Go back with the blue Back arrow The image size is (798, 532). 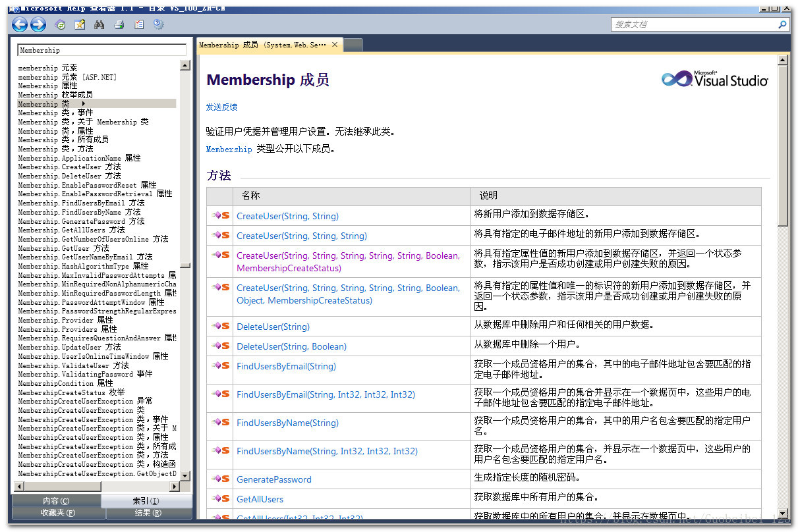pos(20,25)
